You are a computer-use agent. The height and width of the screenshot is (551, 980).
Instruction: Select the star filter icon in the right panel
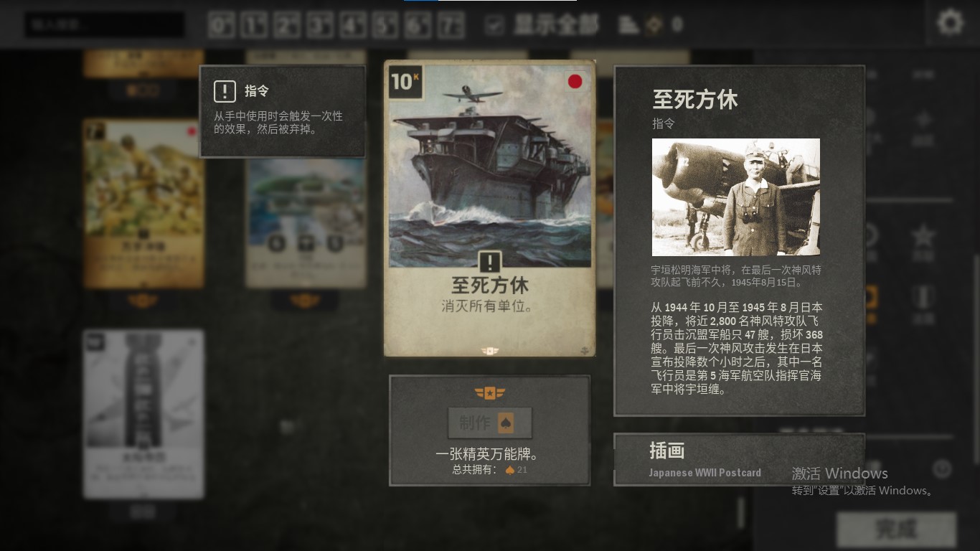coord(923,234)
